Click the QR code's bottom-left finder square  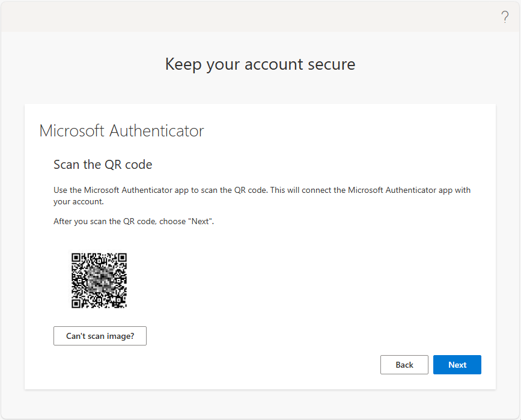point(76,303)
